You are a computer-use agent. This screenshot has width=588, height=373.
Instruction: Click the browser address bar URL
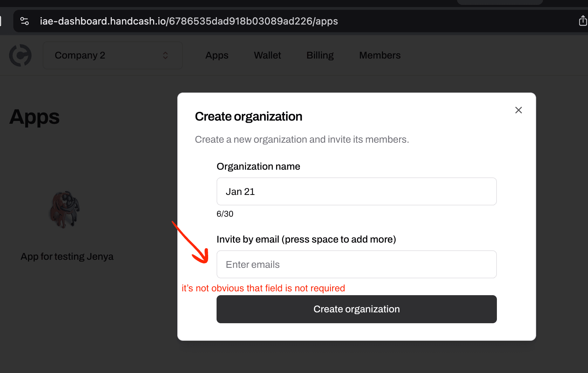189,21
